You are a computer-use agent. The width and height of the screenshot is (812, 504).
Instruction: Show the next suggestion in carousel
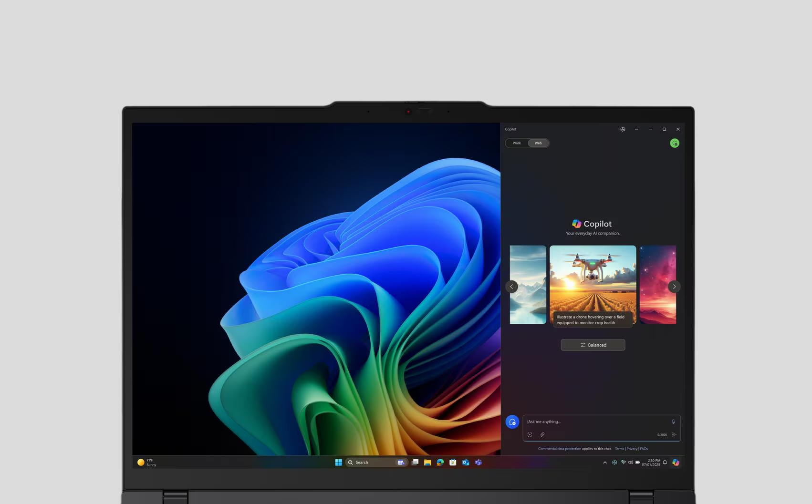[674, 287]
